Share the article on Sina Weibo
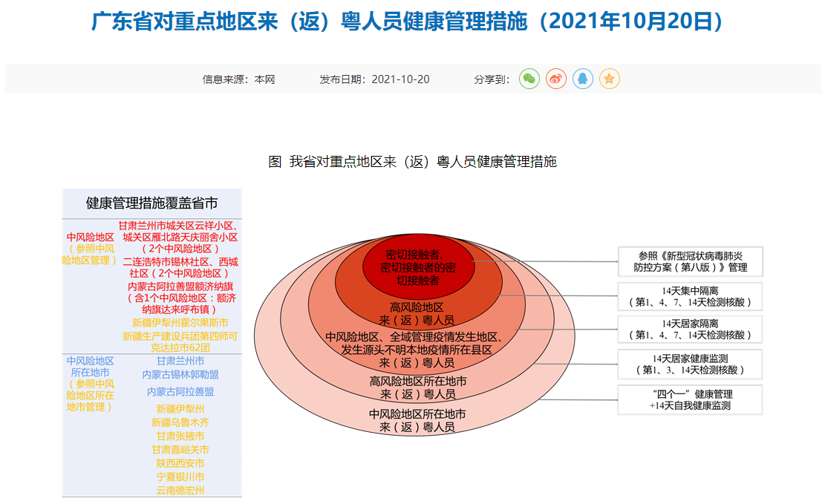 tap(556, 79)
